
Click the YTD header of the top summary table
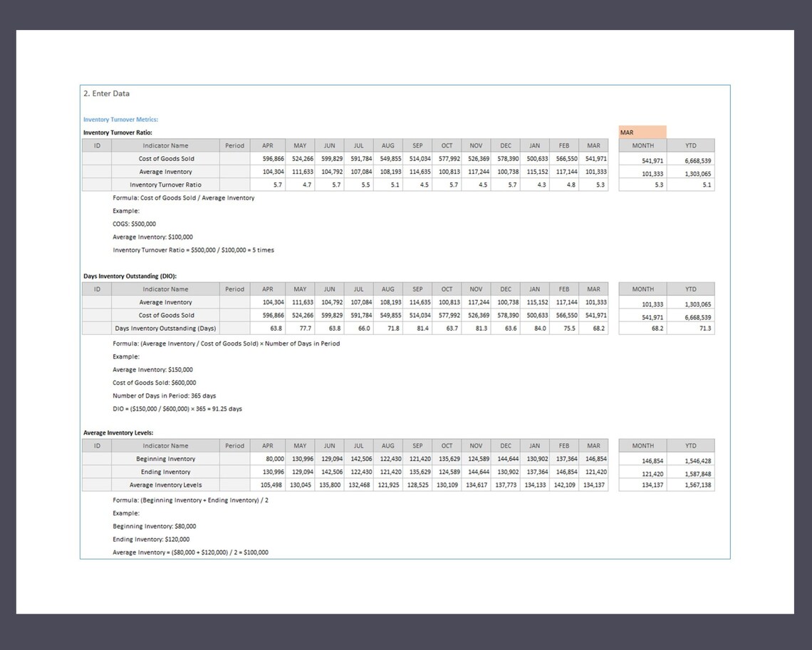[689, 145]
